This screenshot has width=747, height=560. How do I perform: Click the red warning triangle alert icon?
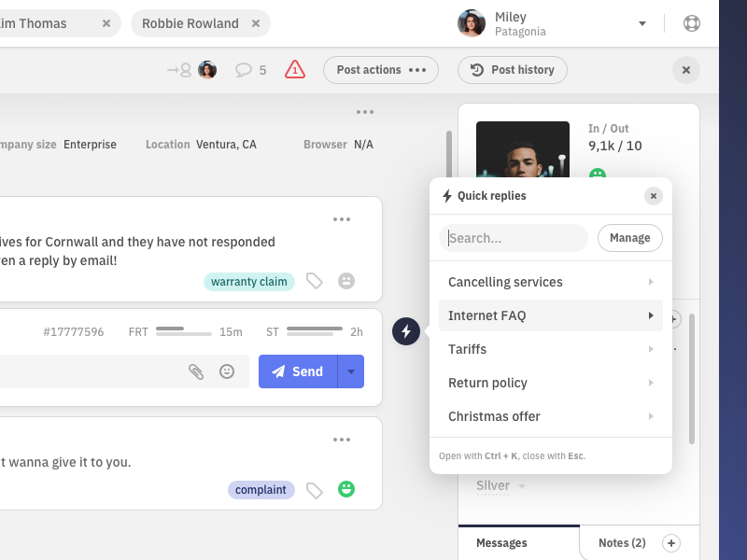click(x=294, y=69)
